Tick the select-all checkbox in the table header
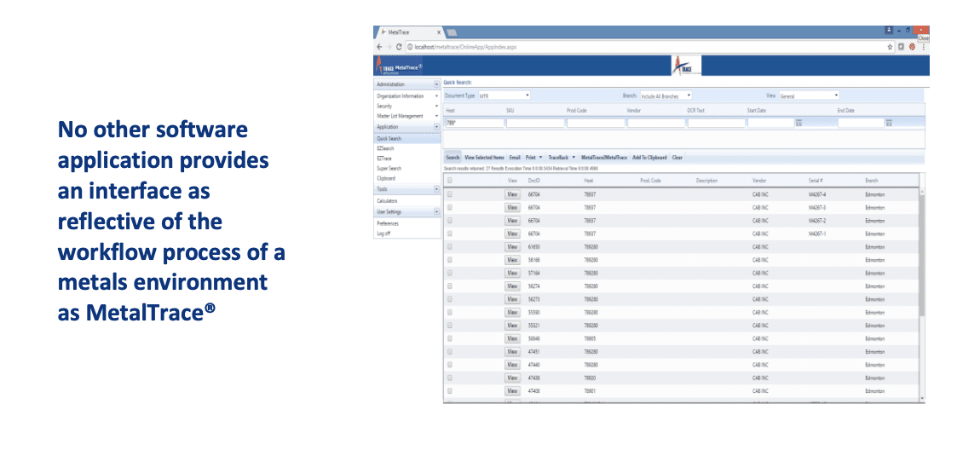Image resolution: width=980 pixels, height=450 pixels. [450, 181]
